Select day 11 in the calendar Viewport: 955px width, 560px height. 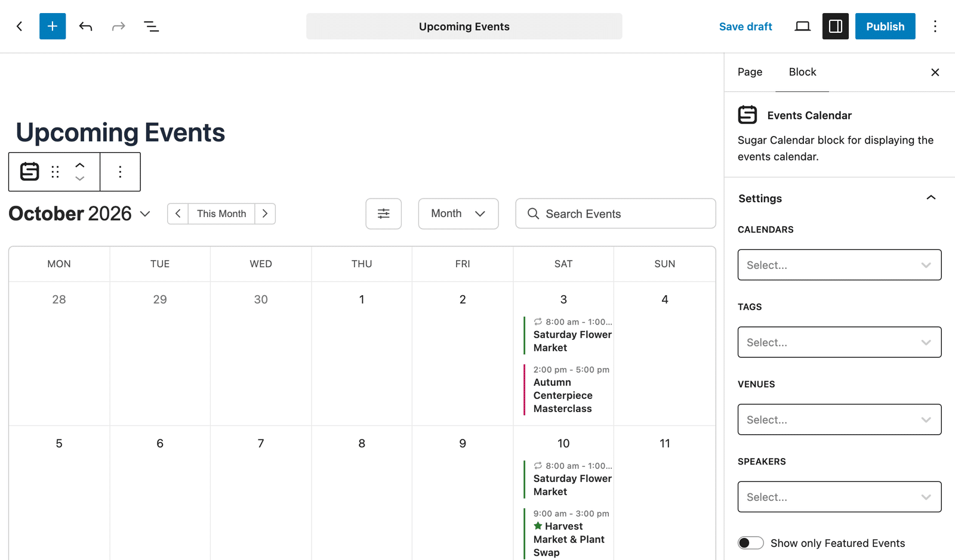665,443
